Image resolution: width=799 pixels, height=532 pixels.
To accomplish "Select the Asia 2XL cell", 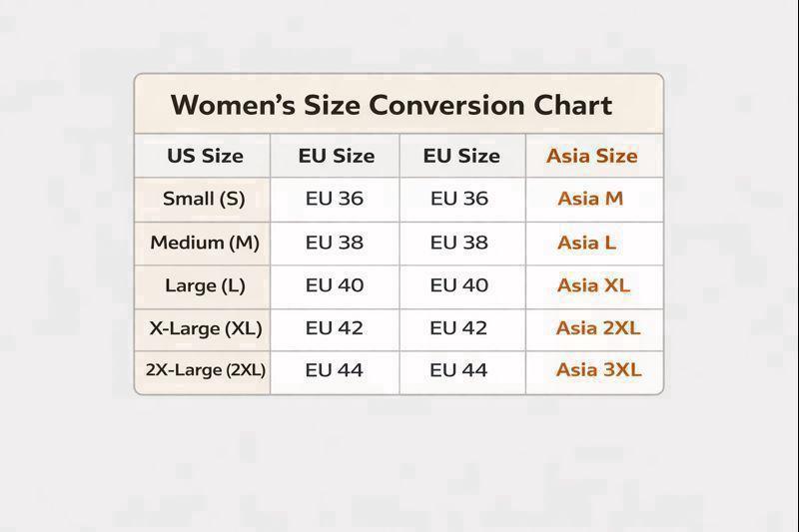I will pos(598,328).
